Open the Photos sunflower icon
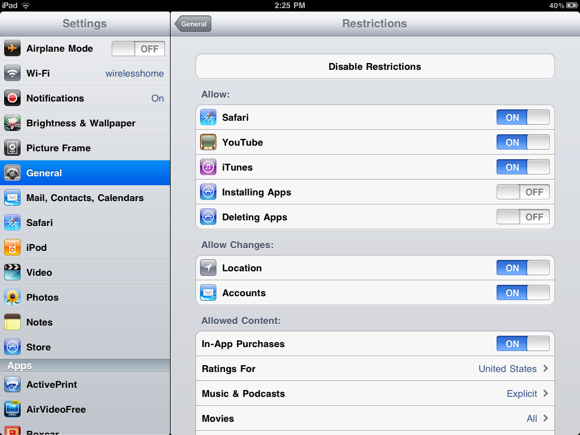 pyautogui.click(x=12, y=297)
